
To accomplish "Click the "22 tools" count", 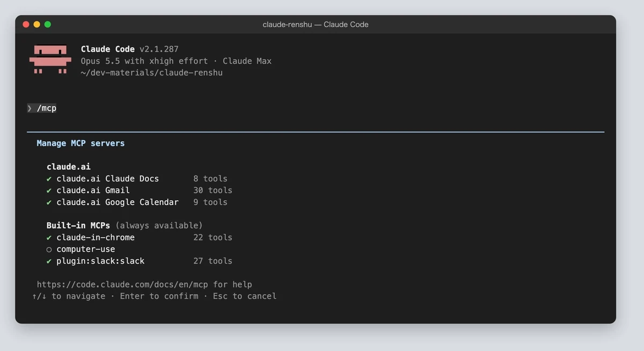I will [x=213, y=238].
